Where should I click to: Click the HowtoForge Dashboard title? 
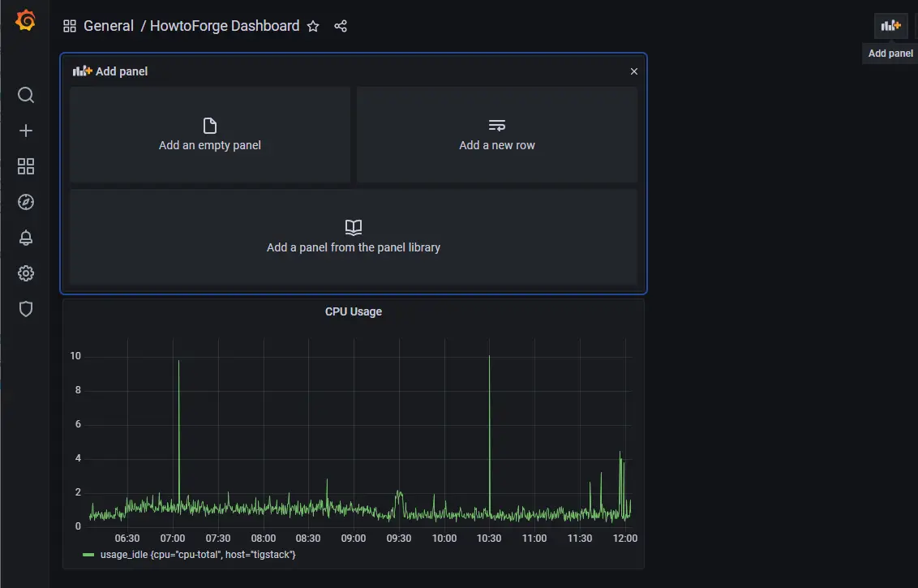[x=225, y=25]
